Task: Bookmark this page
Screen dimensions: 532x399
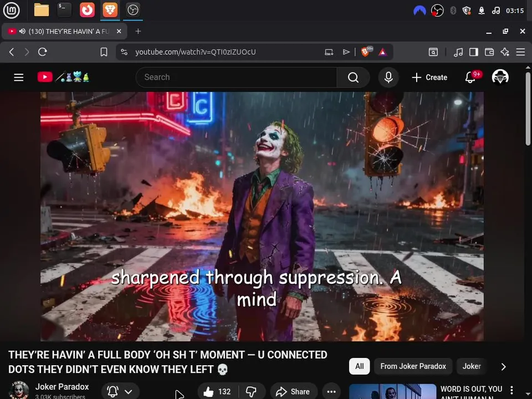Action: 104,52
